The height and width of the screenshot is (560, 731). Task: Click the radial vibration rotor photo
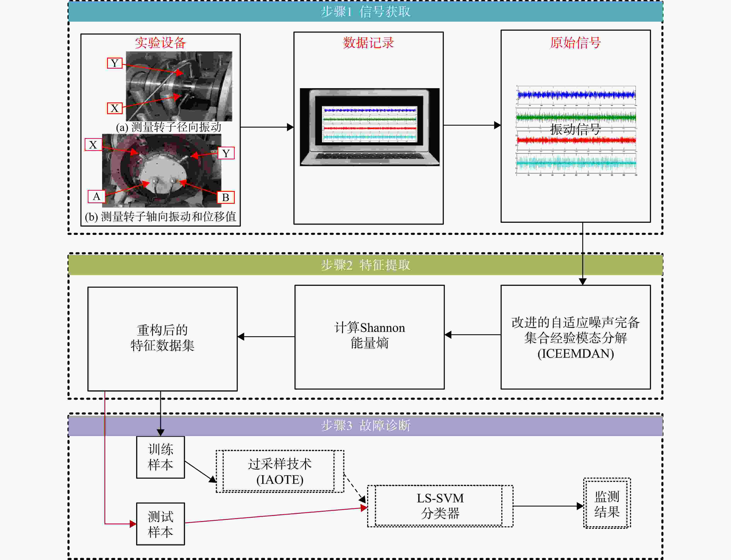tap(179, 86)
